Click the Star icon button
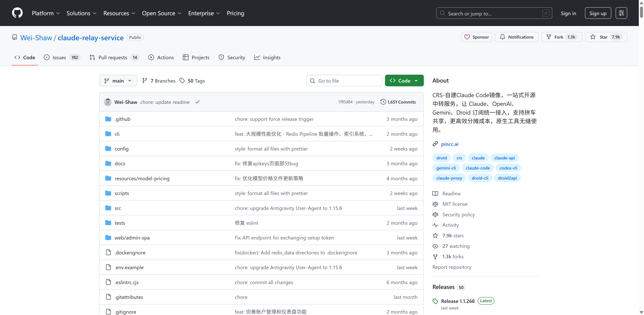The width and height of the screenshot is (644, 315). coord(593,37)
